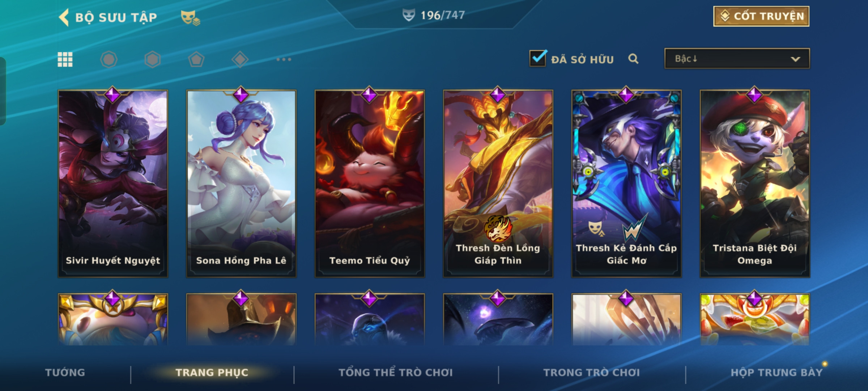Image resolution: width=868 pixels, height=391 pixels.
Task: Select the Trong Trò Chơi tab
Action: (592, 372)
